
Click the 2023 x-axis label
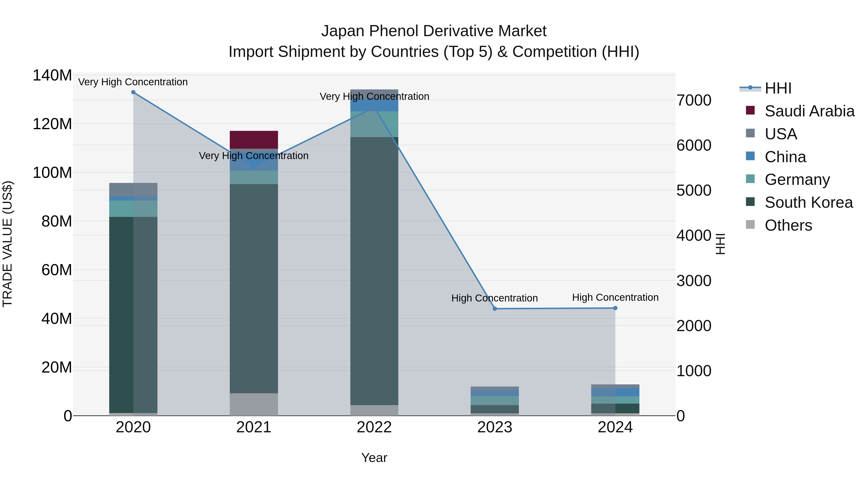coord(495,427)
